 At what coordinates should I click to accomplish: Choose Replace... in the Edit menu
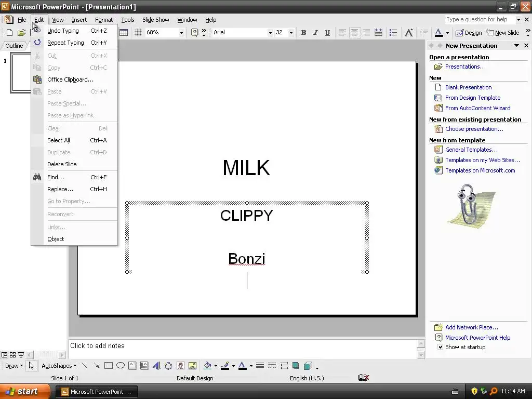click(x=74, y=189)
